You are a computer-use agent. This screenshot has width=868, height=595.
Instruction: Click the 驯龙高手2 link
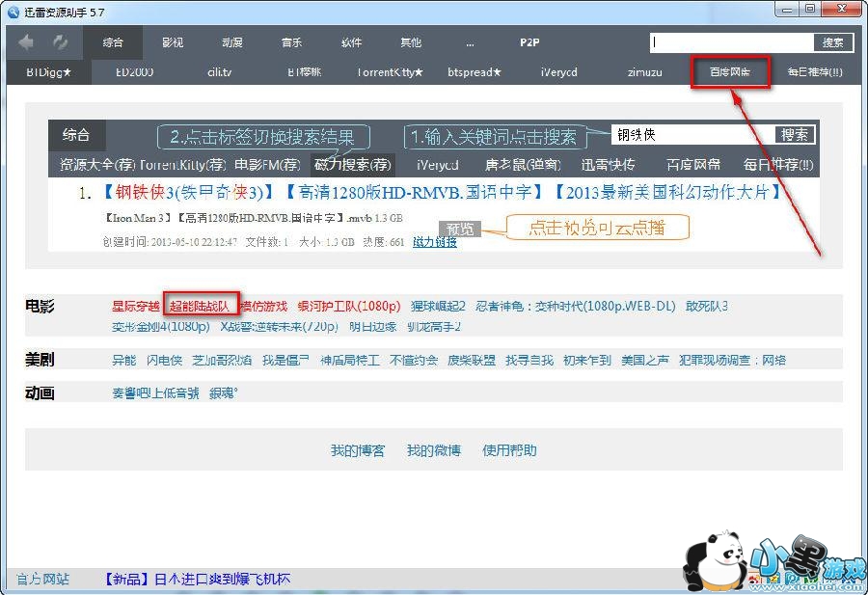(434, 327)
